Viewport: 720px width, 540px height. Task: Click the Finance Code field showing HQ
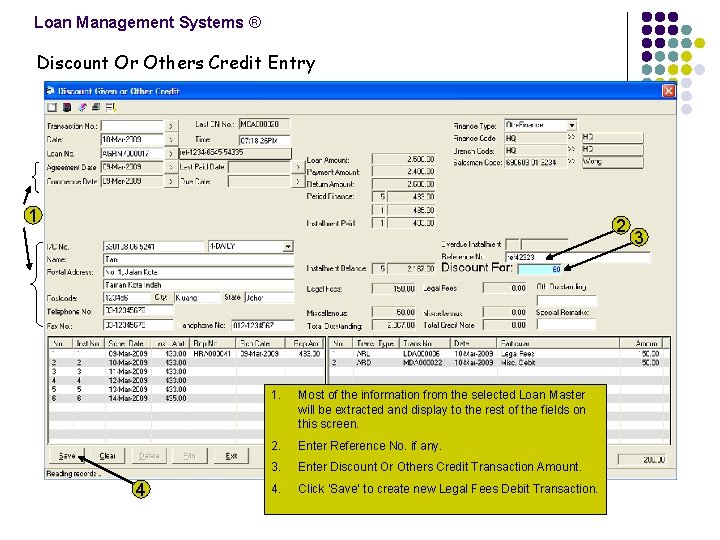pos(536,138)
